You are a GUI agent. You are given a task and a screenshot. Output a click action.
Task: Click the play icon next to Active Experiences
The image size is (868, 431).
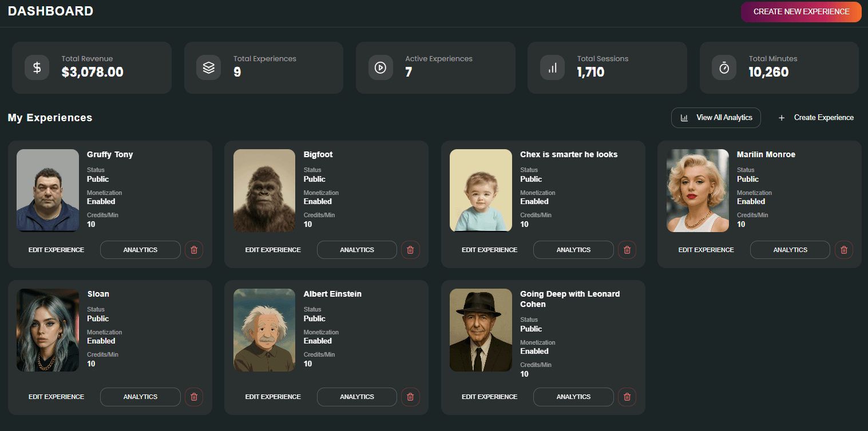(x=381, y=67)
